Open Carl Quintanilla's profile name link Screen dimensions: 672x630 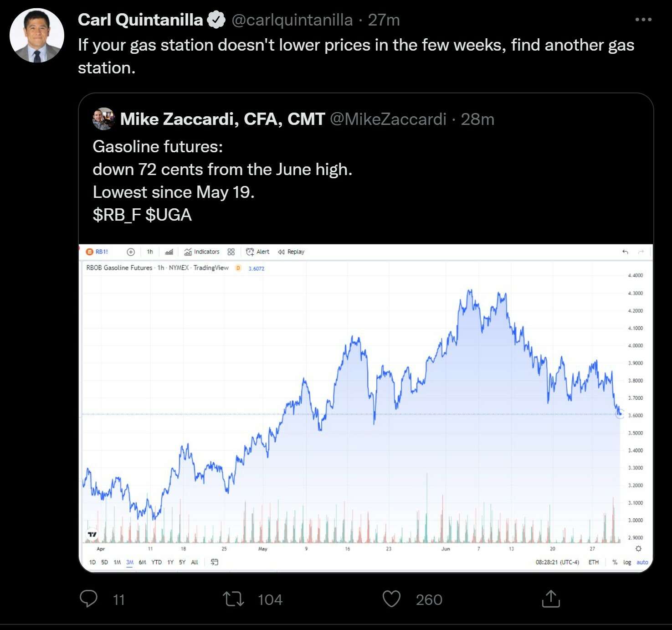pyautogui.click(x=140, y=20)
